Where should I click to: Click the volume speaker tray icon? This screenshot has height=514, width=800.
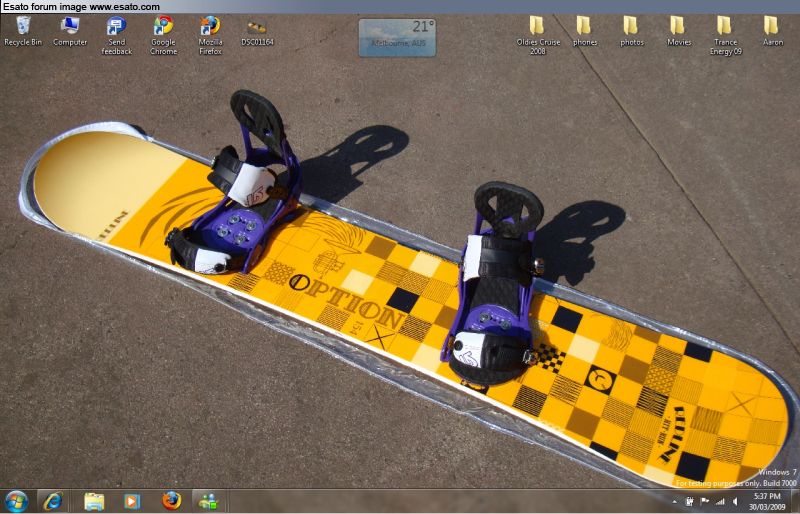pyautogui.click(x=735, y=501)
